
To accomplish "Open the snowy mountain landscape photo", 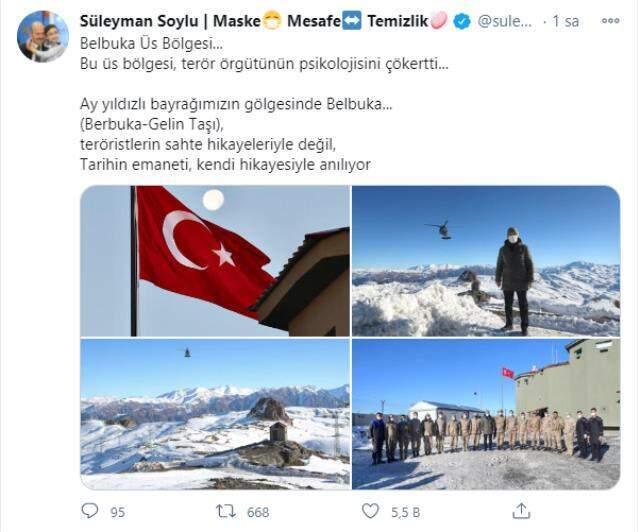I will click(x=215, y=414).
